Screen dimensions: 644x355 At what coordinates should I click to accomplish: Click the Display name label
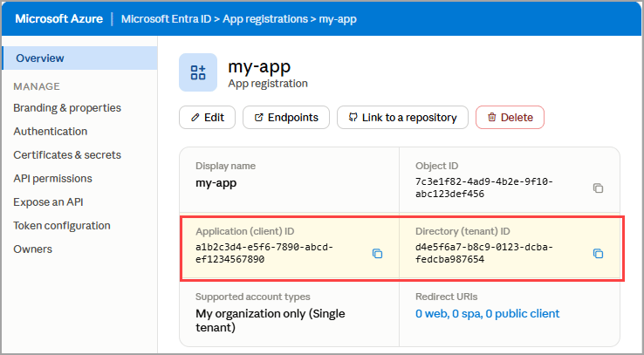click(225, 166)
